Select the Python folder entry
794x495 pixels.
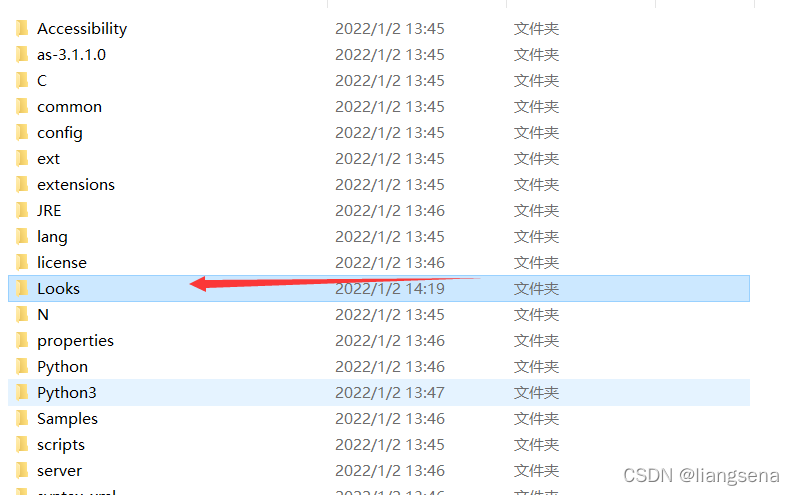coord(379,366)
